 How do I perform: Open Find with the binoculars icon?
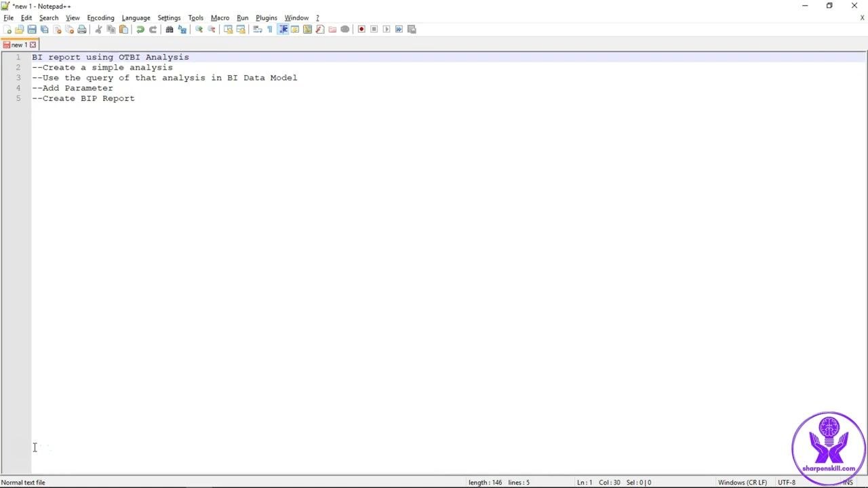170,29
